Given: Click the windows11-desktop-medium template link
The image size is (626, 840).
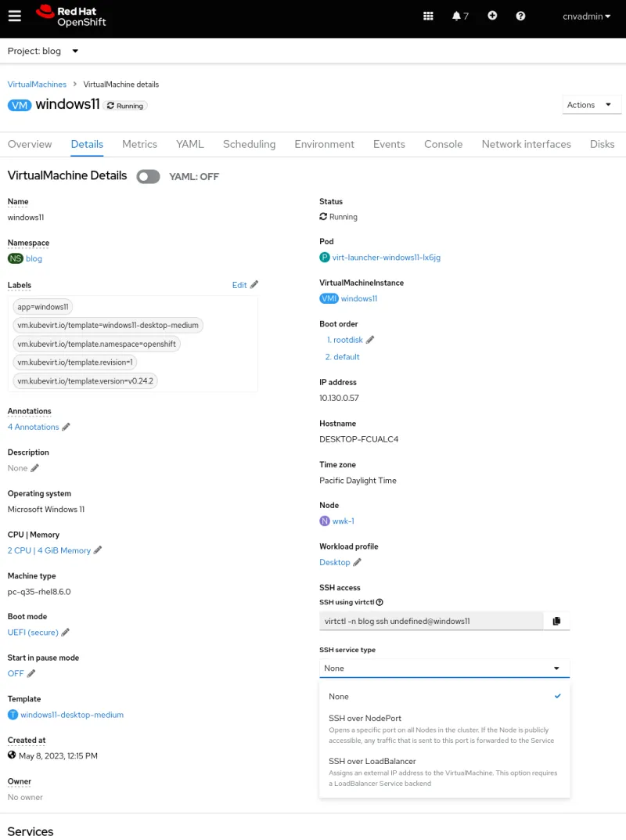Looking at the screenshot, I should pos(72,715).
